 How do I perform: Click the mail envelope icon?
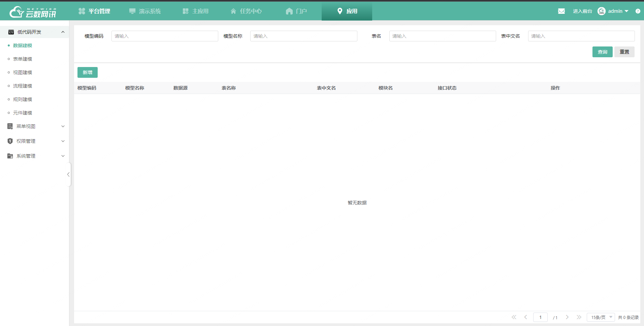click(x=561, y=11)
